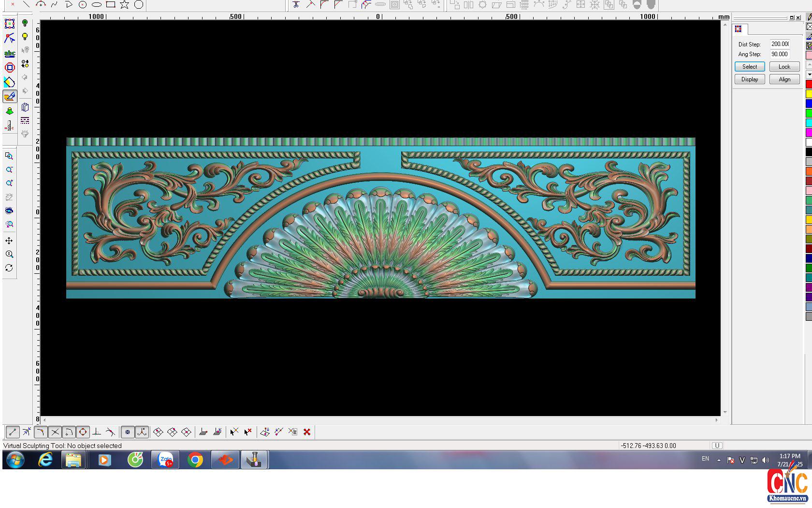Open the selection tab in side panel
Viewport: 812px width, 508px height.
[x=739, y=29]
